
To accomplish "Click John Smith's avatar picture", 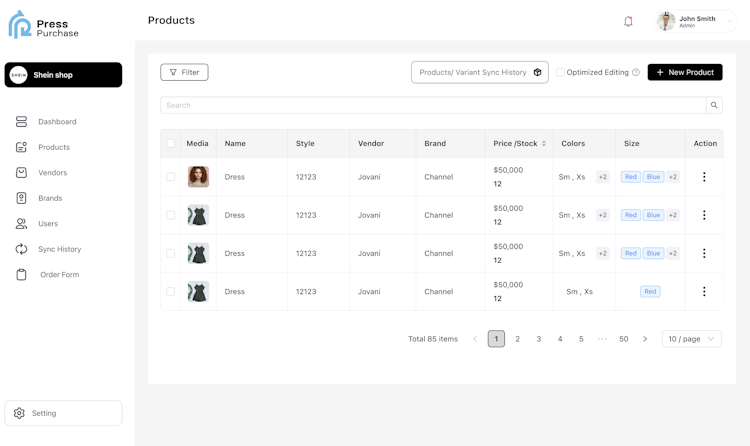I will click(x=666, y=21).
